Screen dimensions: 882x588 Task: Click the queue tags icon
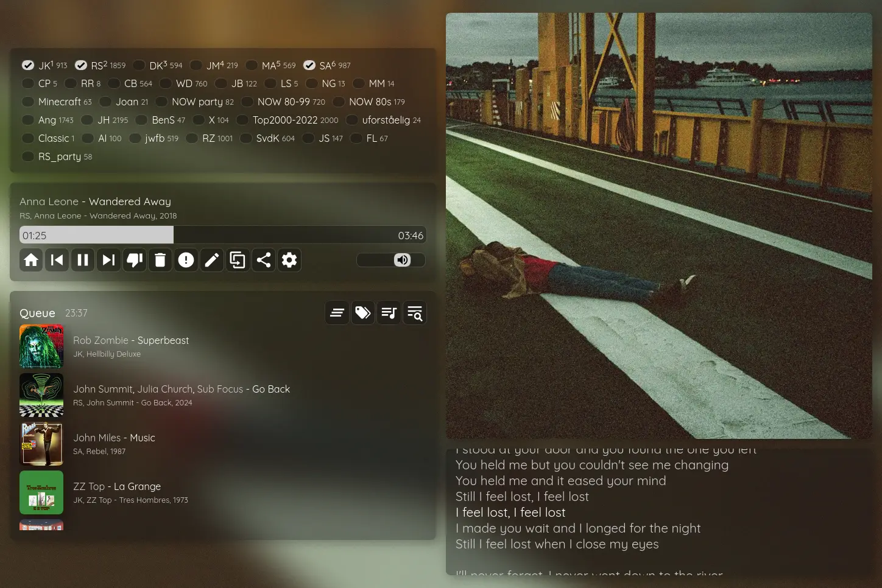coord(363,313)
